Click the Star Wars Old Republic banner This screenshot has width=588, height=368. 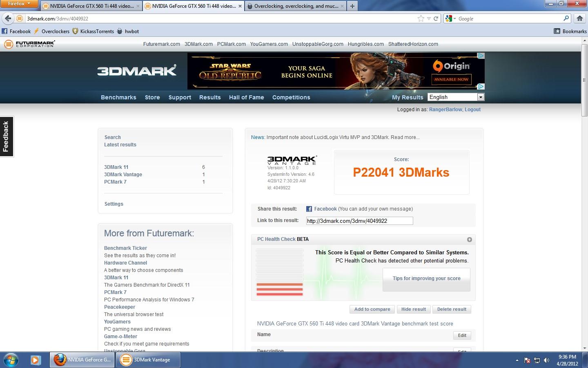(x=336, y=71)
